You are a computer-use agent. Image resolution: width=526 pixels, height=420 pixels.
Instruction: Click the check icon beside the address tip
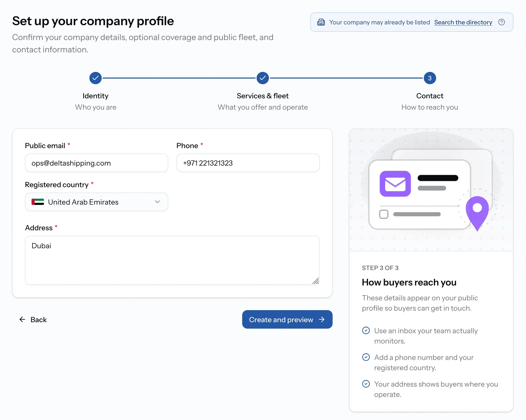click(366, 384)
